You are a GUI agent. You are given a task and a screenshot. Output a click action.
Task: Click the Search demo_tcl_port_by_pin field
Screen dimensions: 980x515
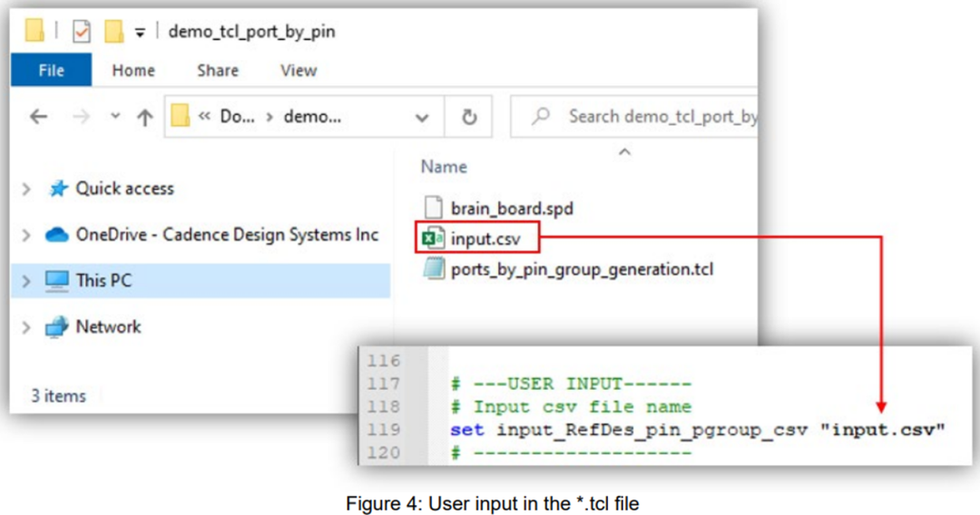(x=633, y=117)
